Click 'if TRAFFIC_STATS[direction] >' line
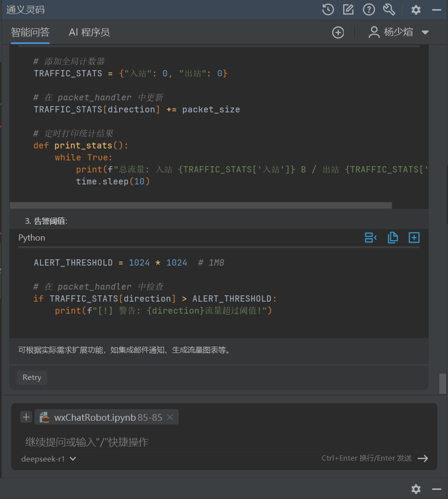The height and width of the screenshot is (499, 448). pyautogui.click(x=155, y=299)
